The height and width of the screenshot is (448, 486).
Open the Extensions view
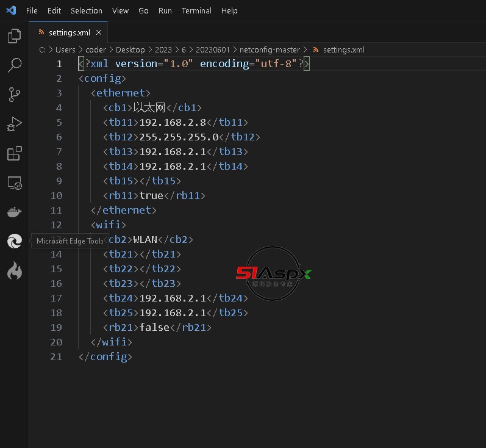click(14, 153)
